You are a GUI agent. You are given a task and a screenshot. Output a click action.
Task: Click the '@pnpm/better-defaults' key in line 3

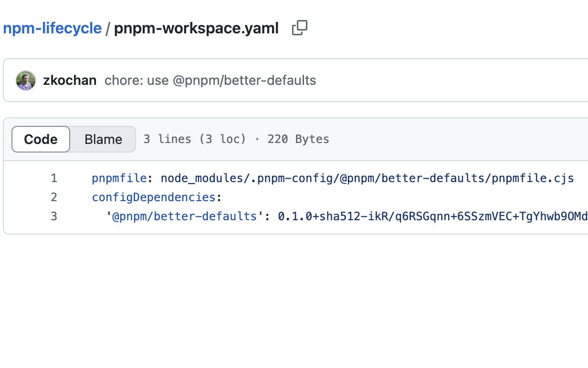click(x=185, y=216)
